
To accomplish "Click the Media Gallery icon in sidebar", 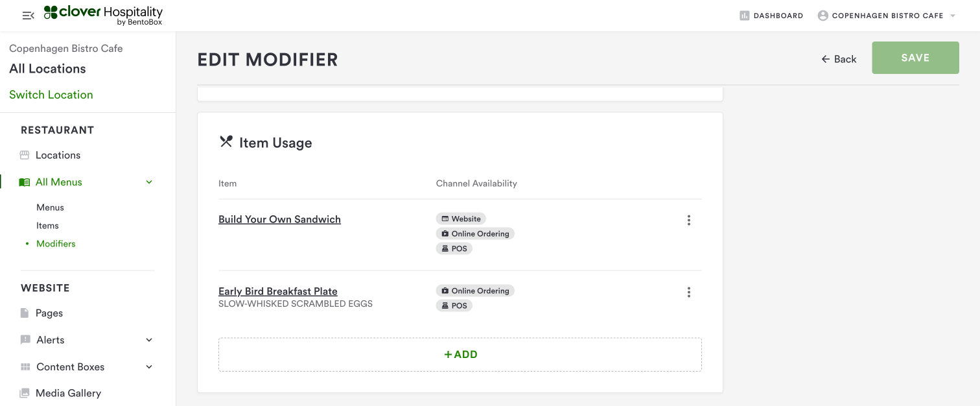I will coord(25,393).
